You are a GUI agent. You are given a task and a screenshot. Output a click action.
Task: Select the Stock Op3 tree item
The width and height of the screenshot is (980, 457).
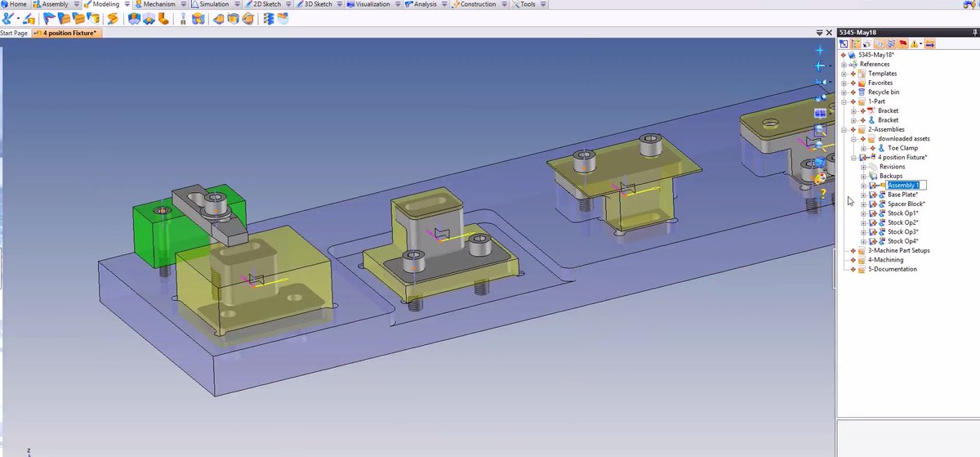(x=903, y=232)
